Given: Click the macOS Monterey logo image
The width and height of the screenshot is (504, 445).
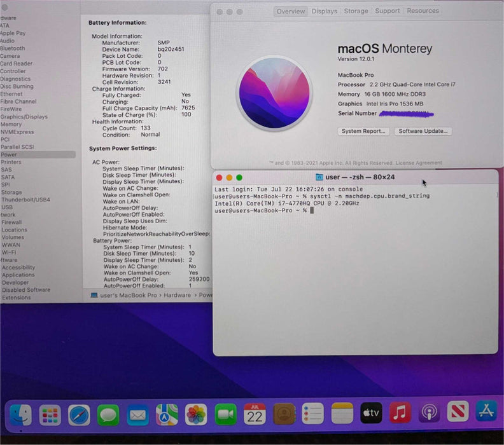Looking at the screenshot, I should (274, 93).
